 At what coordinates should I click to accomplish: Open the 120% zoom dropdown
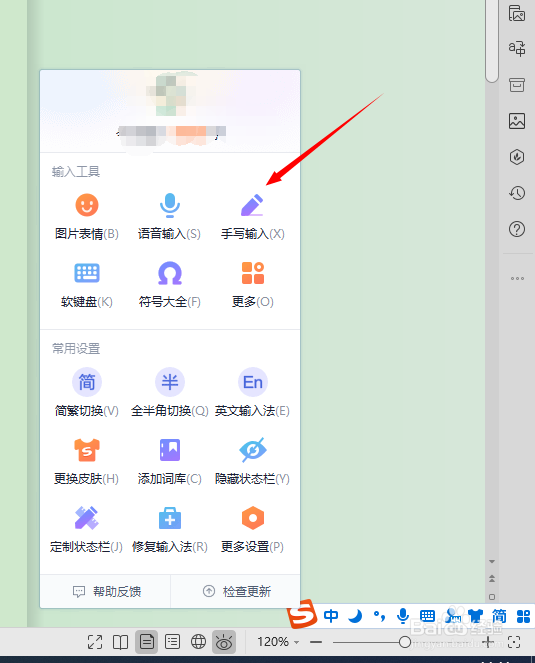(x=278, y=642)
